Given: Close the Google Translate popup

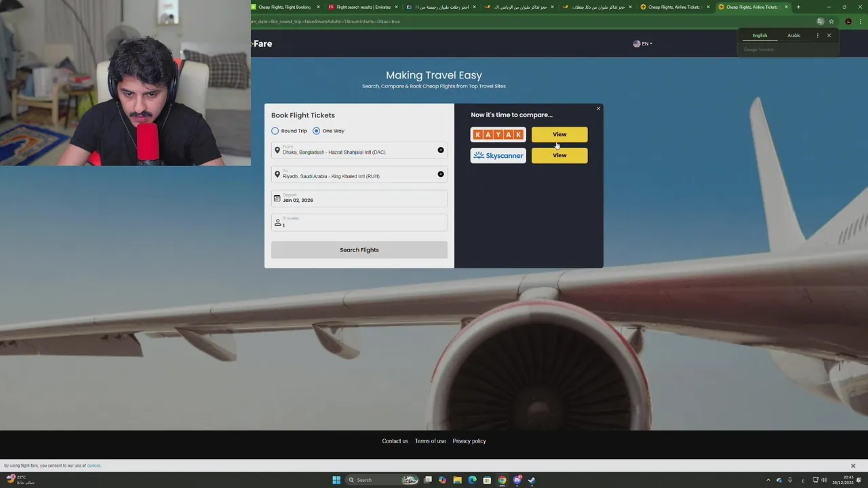Looking at the screenshot, I should 829,35.
